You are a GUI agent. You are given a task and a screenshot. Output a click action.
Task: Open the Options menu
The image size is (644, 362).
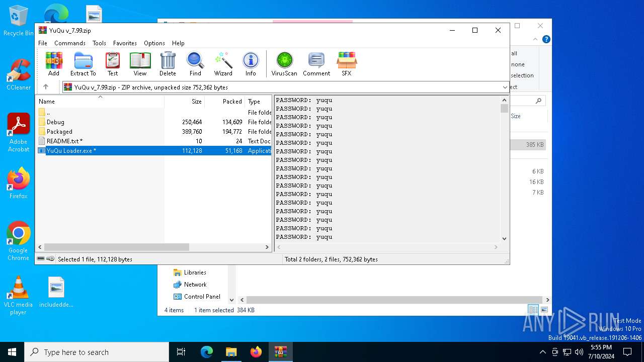[x=154, y=43]
